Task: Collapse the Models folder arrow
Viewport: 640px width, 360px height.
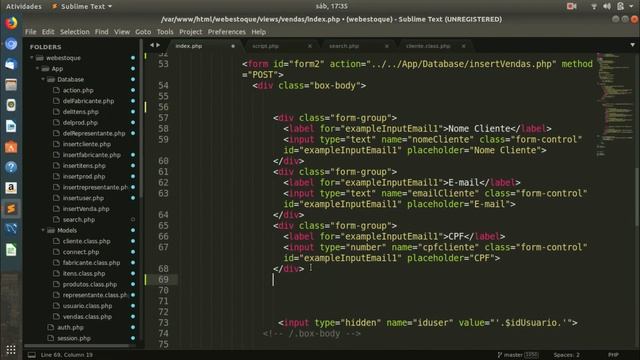Action: [43, 230]
